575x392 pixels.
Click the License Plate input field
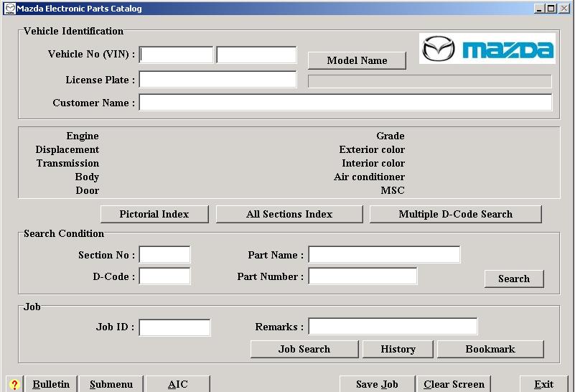click(x=218, y=79)
